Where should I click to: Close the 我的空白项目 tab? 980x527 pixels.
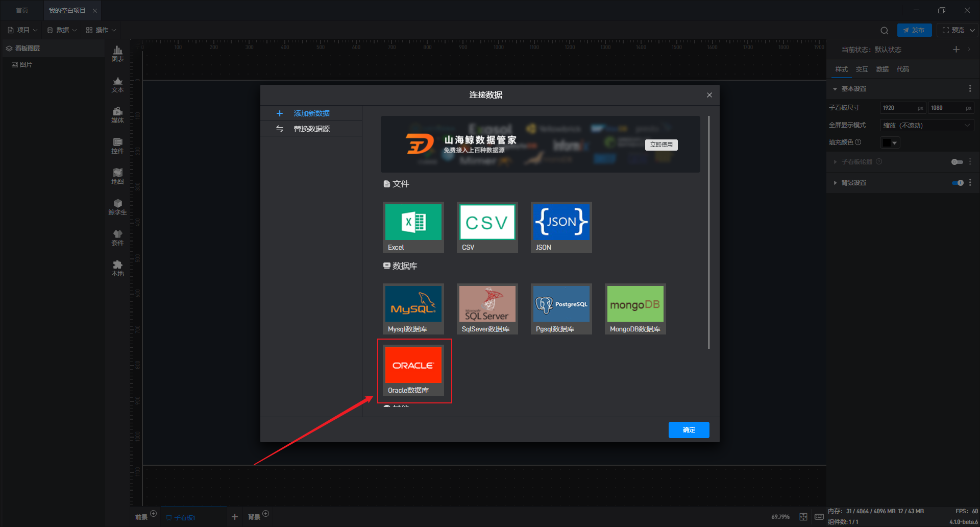point(94,11)
